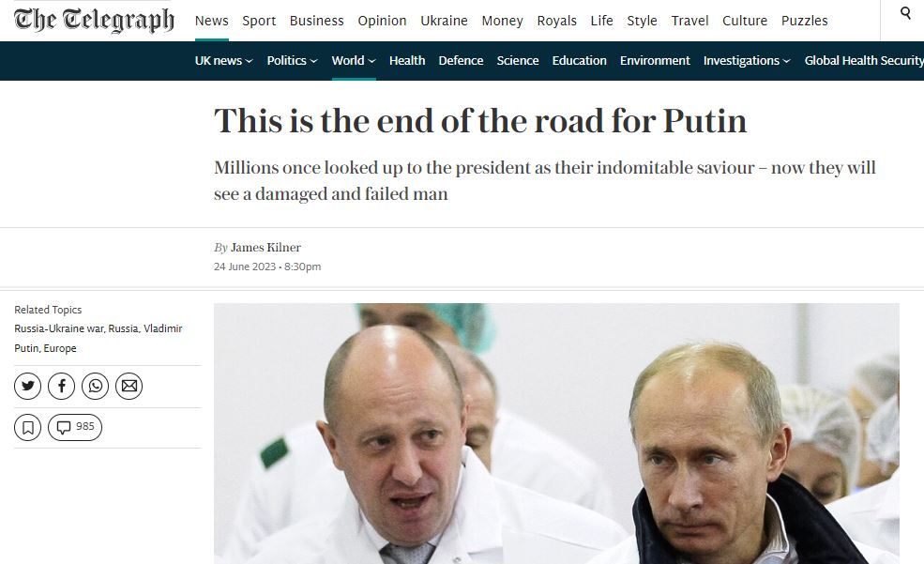Share article on Twitter
Screen dimensions: 924x564
tap(28, 387)
